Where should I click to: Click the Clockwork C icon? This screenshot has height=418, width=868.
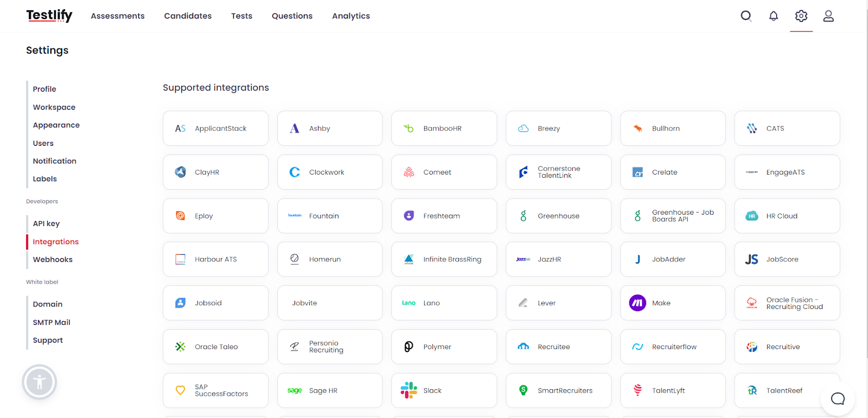[295, 172]
